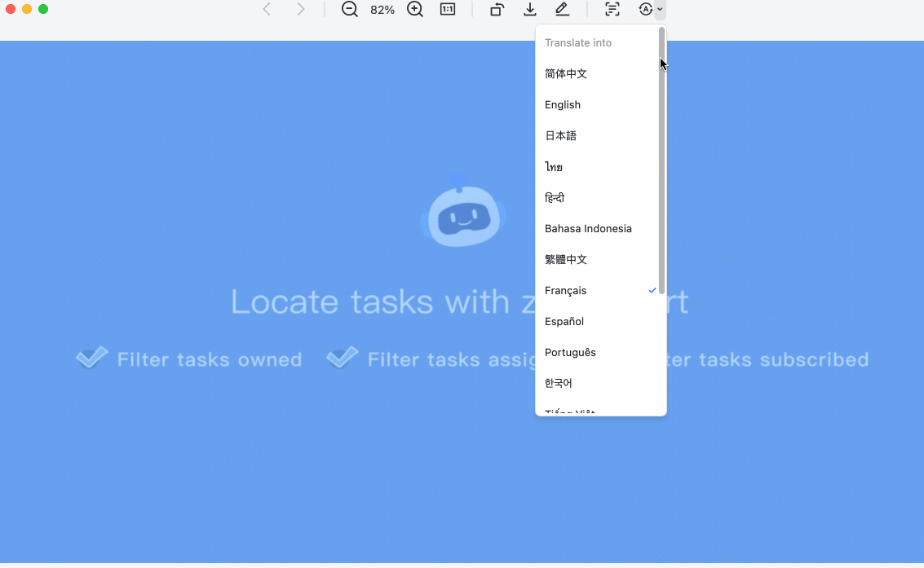Zoom out using the magnifier minus icon

[x=349, y=10]
